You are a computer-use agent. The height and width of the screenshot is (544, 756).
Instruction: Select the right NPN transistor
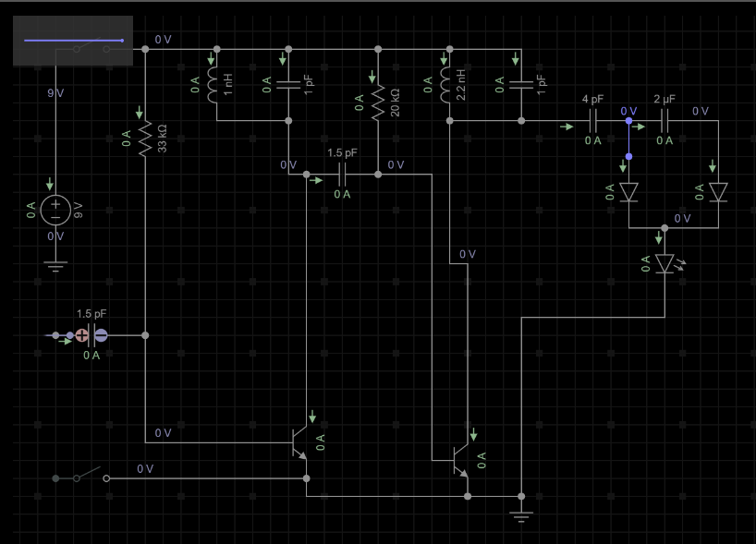pos(460,460)
